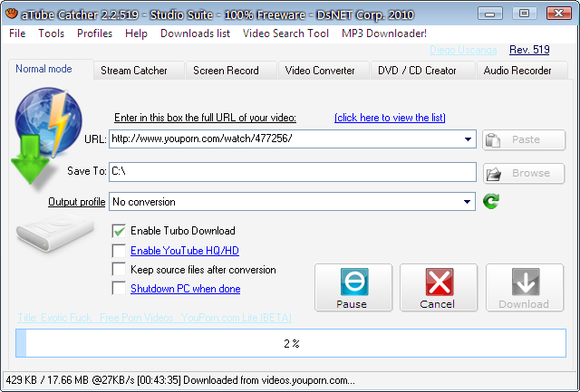Click the white hard drive icon

pyautogui.click(x=54, y=232)
